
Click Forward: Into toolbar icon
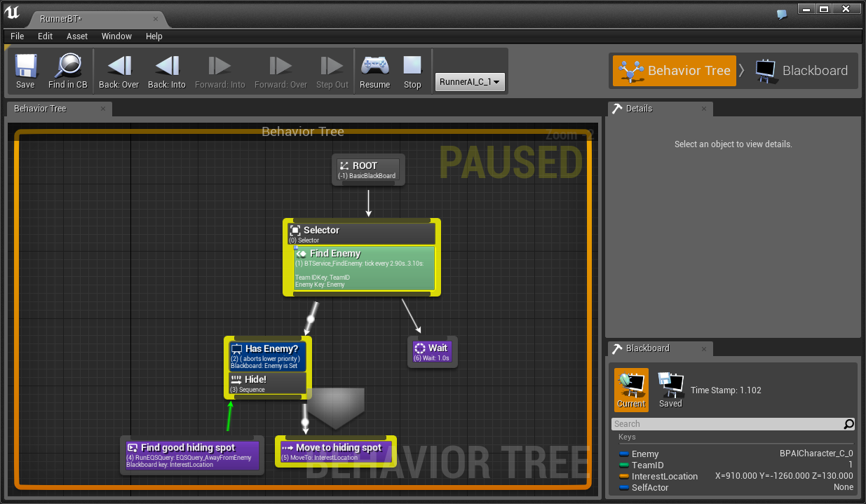point(219,66)
